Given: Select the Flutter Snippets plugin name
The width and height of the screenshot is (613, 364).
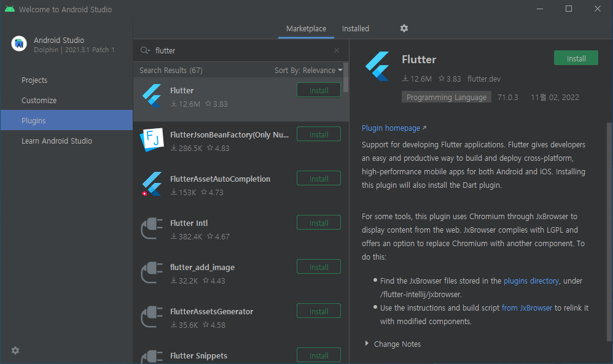Looking at the screenshot, I should tap(198, 355).
